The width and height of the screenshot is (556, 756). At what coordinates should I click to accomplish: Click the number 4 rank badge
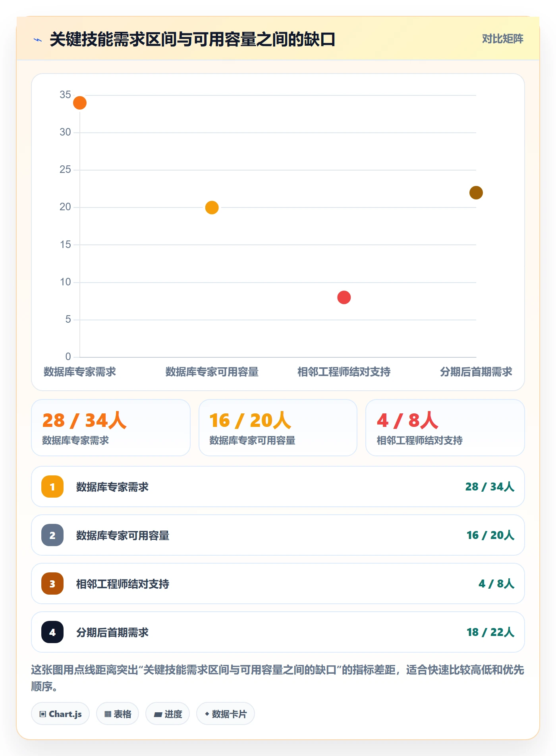pos(52,632)
